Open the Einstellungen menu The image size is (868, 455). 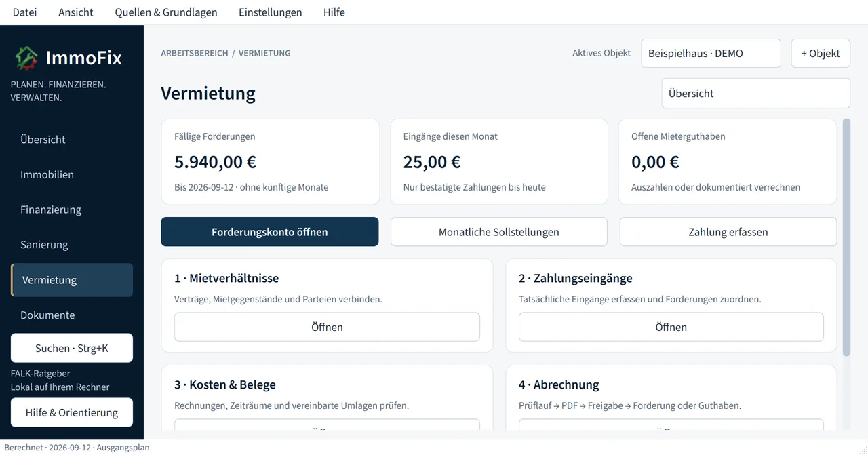(271, 12)
